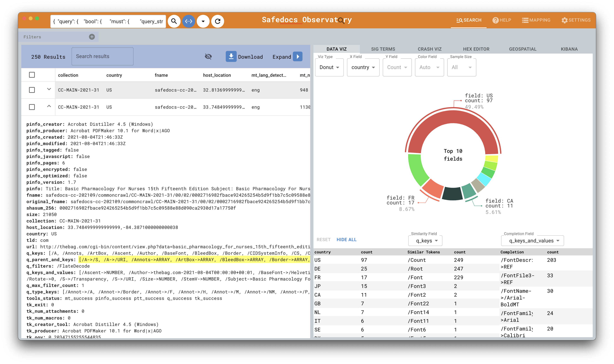Switch to the SIG TERMS tab
This screenshot has height=364, width=614.
coord(383,49)
